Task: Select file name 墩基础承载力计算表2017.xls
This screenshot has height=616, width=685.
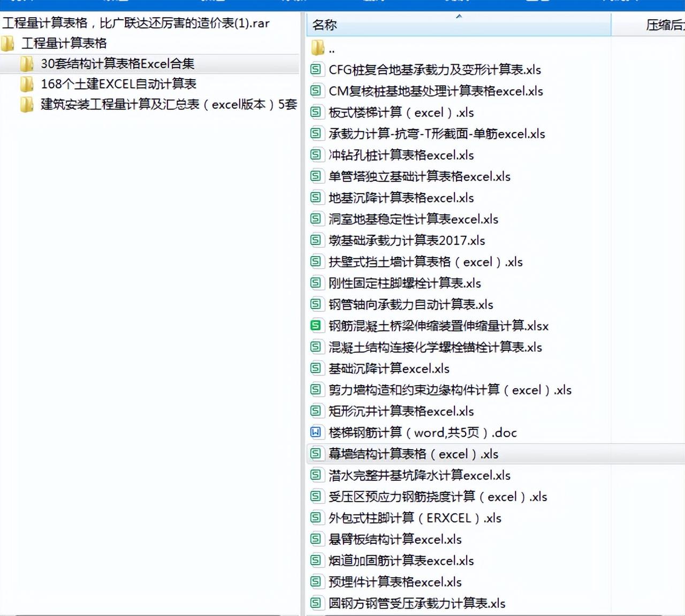Action: pos(407,241)
